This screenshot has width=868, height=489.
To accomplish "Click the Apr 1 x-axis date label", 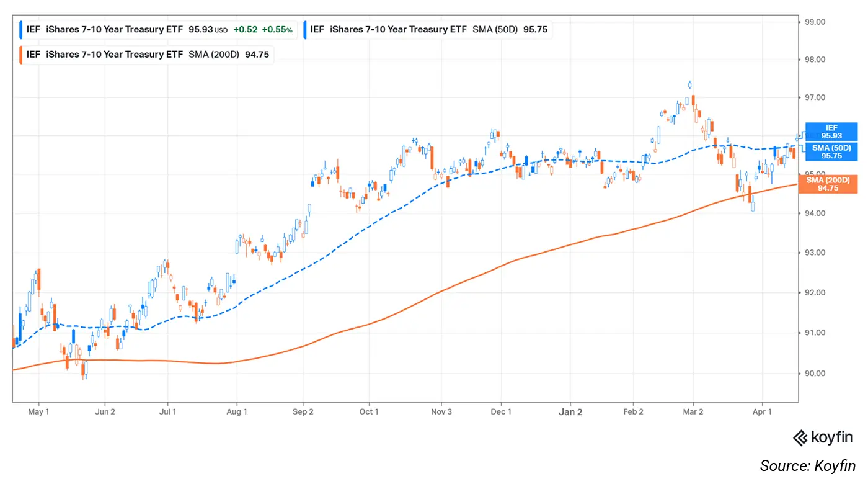I will pos(762,412).
